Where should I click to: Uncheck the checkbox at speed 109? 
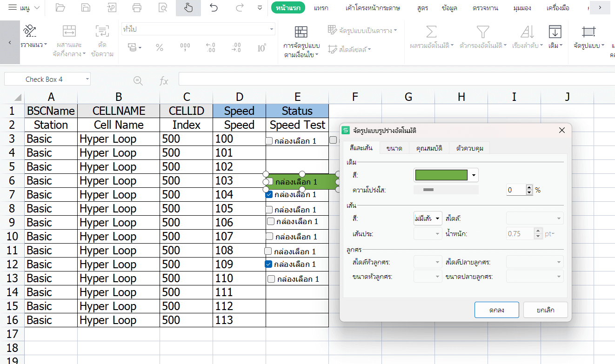[268, 264]
